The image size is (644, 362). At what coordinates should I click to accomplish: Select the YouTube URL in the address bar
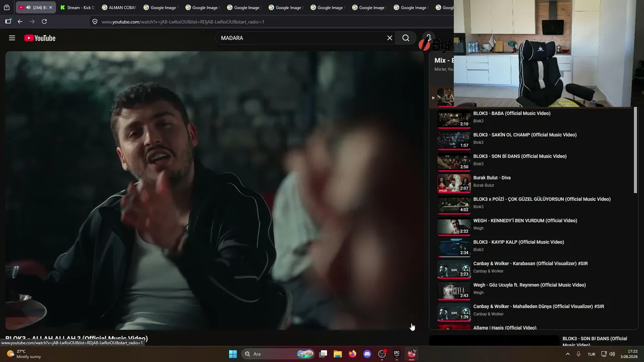tap(183, 22)
